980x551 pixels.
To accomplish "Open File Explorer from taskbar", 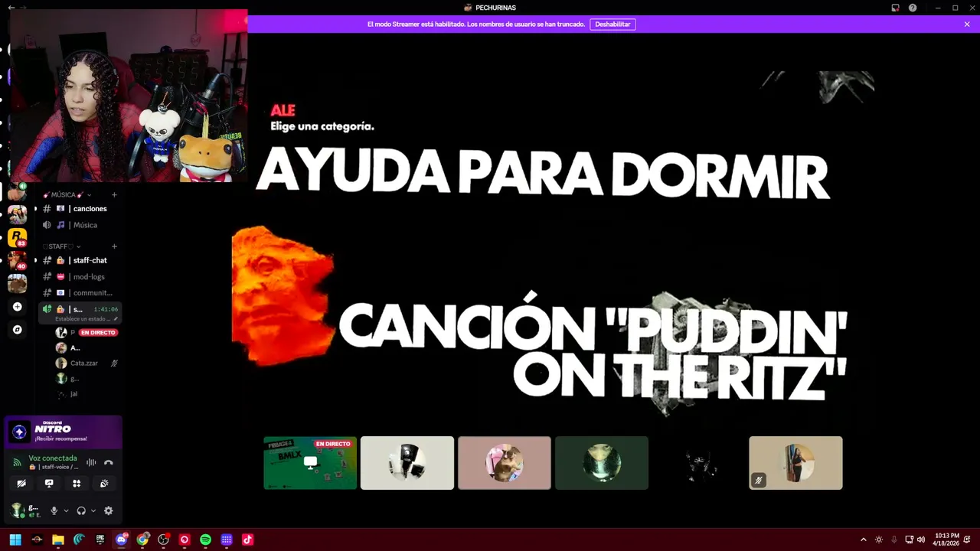I will coord(58,540).
